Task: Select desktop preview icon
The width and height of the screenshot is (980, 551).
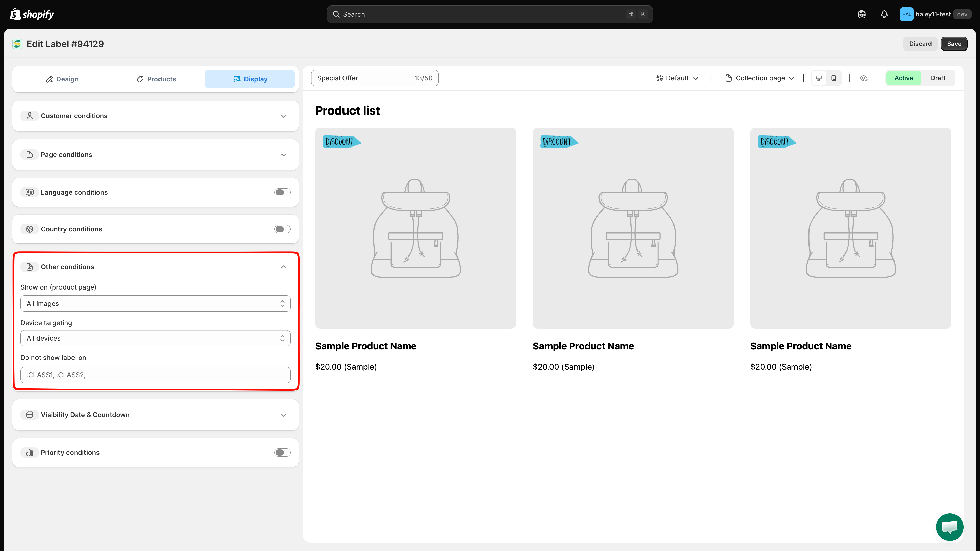Action: click(819, 78)
